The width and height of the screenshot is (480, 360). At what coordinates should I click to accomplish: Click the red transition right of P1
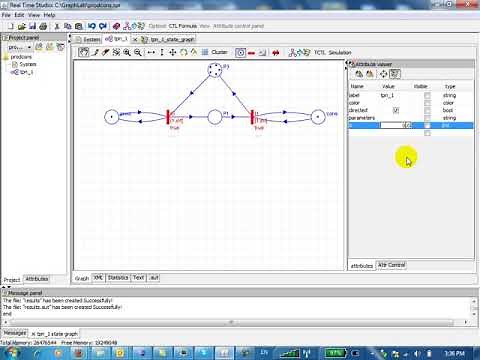coord(252,117)
